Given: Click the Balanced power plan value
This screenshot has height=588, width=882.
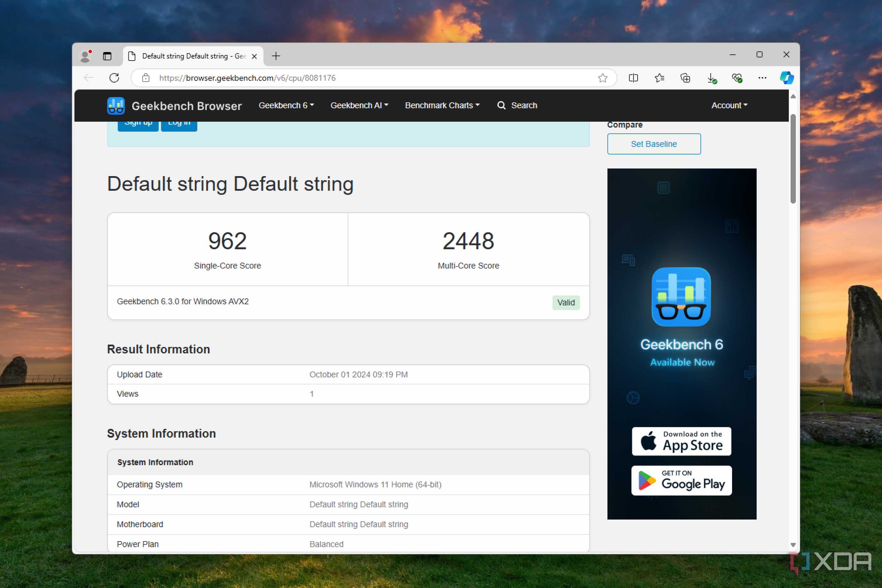Looking at the screenshot, I should [x=326, y=544].
